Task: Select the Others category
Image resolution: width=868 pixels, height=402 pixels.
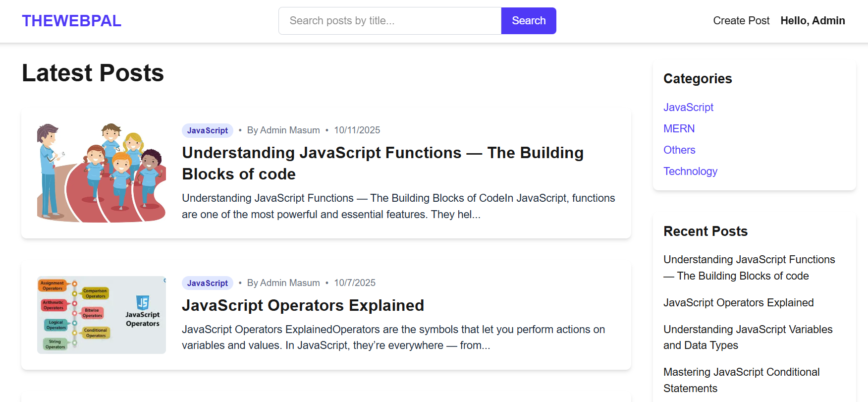Action: 679,150
